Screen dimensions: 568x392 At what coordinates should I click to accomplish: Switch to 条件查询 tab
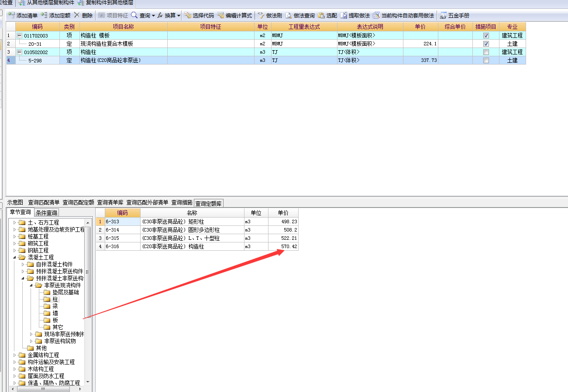tap(46, 213)
